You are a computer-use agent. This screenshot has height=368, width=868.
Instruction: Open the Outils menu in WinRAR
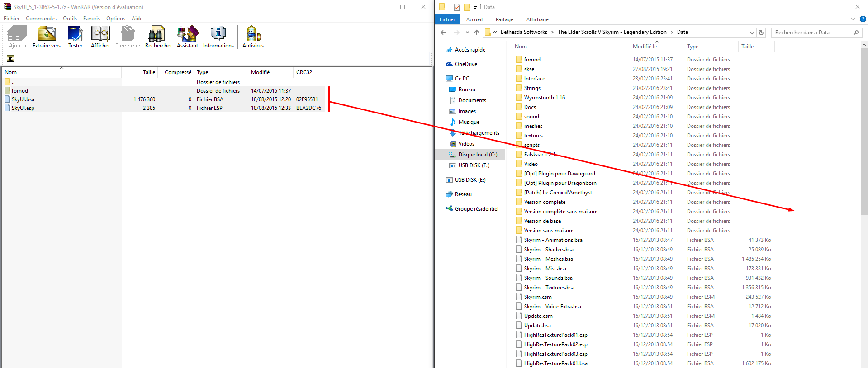pyautogui.click(x=70, y=19)
